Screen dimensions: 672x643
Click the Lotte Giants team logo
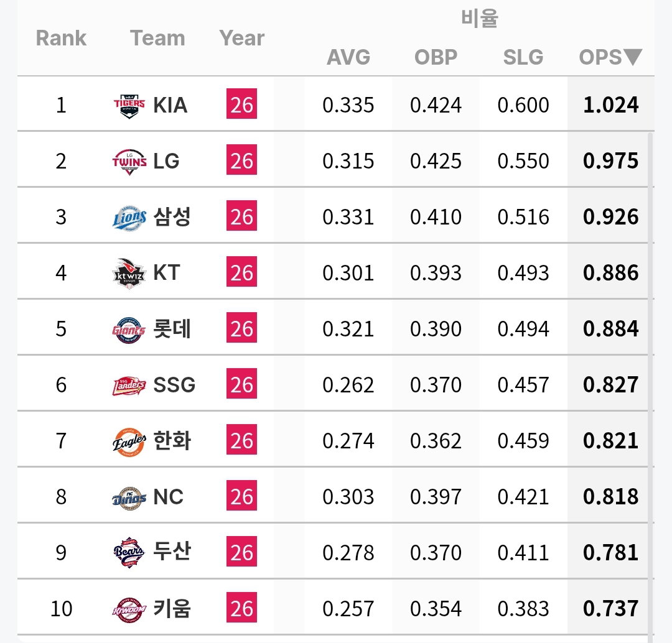[129, 330]
